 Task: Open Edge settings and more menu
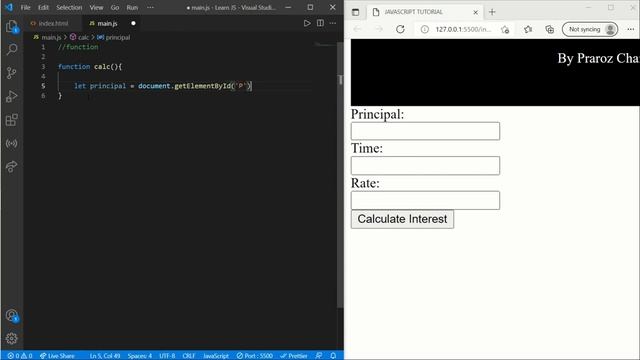tap(631, 29)
